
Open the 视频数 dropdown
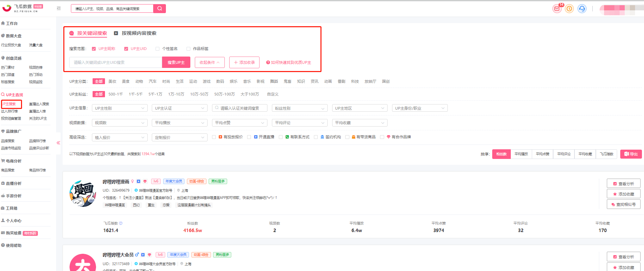click(120, 123)
